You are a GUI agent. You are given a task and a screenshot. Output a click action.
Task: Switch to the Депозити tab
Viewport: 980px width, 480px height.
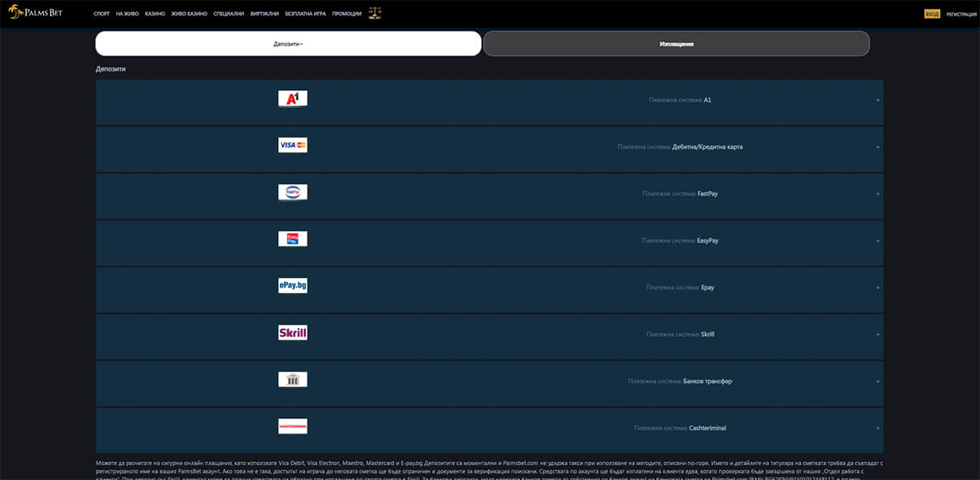(x=289, y=43)
